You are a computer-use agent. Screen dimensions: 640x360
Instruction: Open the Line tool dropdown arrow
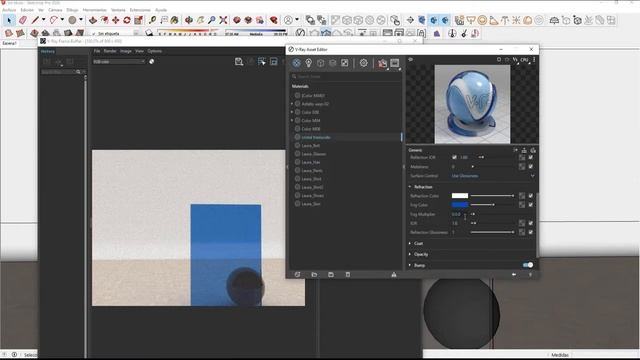coord(43,20)
